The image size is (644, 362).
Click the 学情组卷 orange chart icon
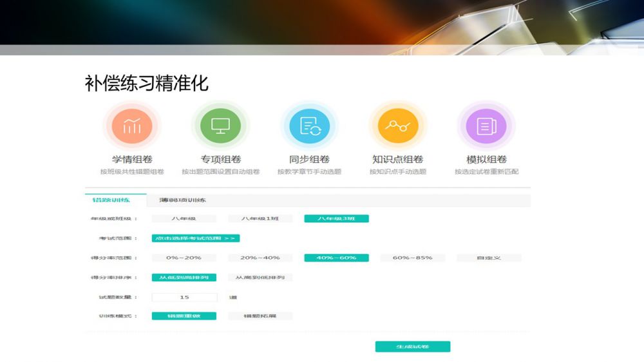(x=132, y=126)
